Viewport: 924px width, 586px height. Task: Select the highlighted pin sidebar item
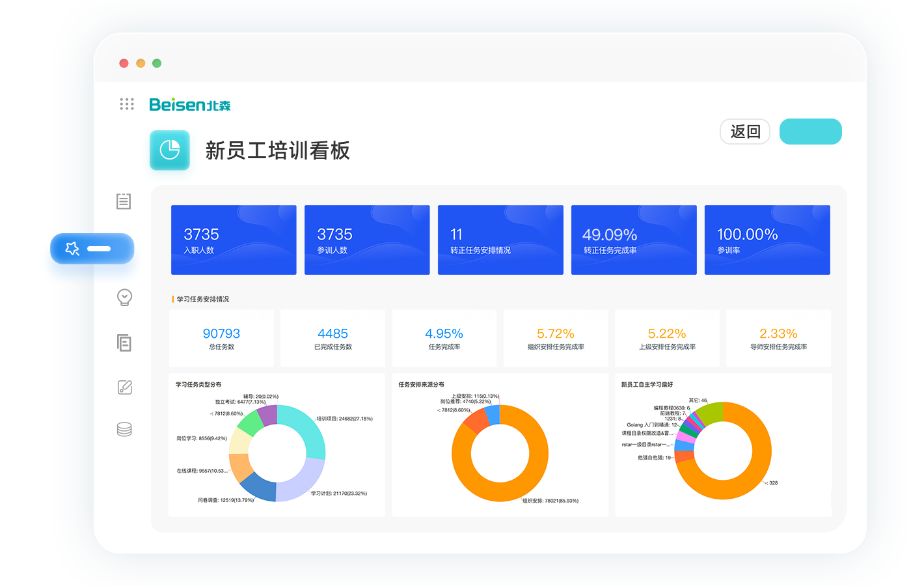click(x=92, y=249)
